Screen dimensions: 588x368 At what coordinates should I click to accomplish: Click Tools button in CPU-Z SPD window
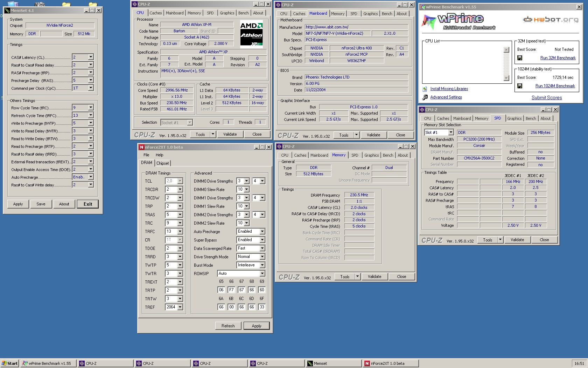488,240
